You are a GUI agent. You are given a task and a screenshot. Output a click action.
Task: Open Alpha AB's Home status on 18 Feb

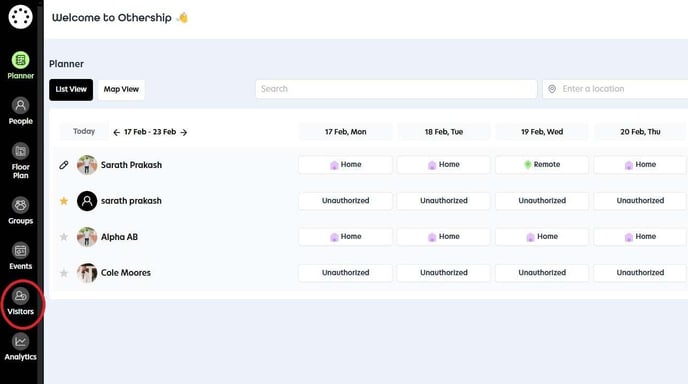click(x=444, y=237)
